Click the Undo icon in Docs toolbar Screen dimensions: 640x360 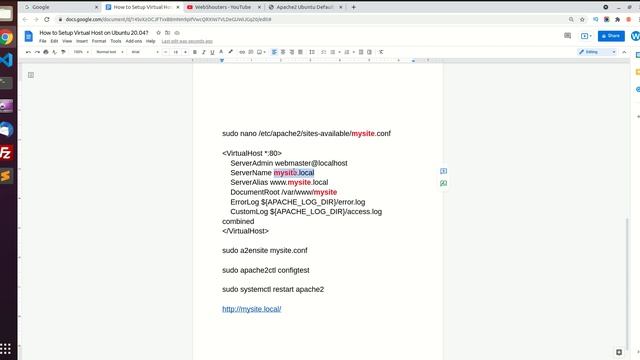point(28,52)
